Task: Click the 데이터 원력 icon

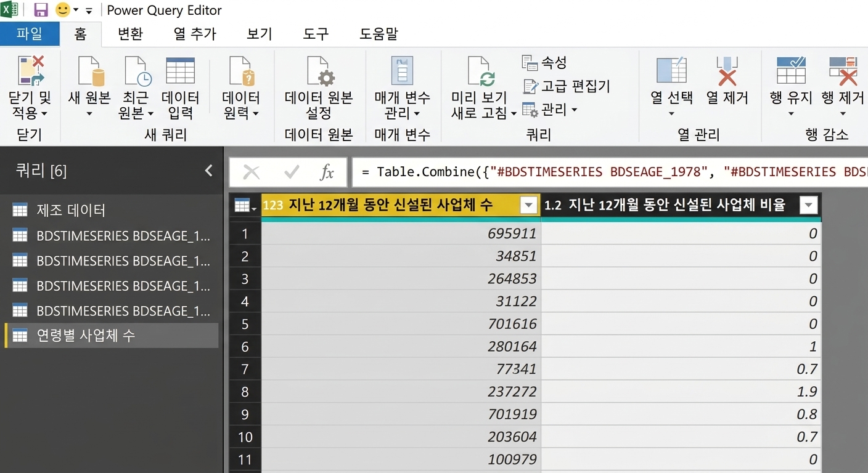Action: [241, 70]
